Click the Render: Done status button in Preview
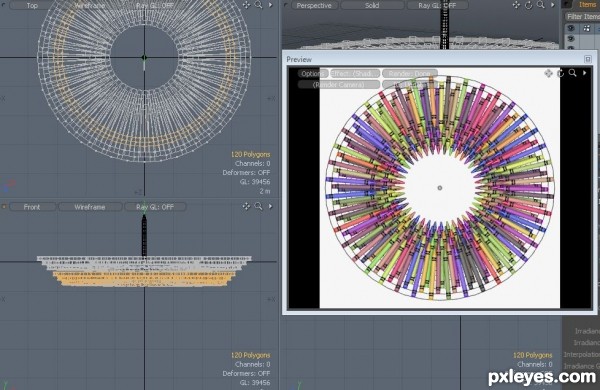The height and width of the screenshot is (390, 600). click(x=410, y=73)
